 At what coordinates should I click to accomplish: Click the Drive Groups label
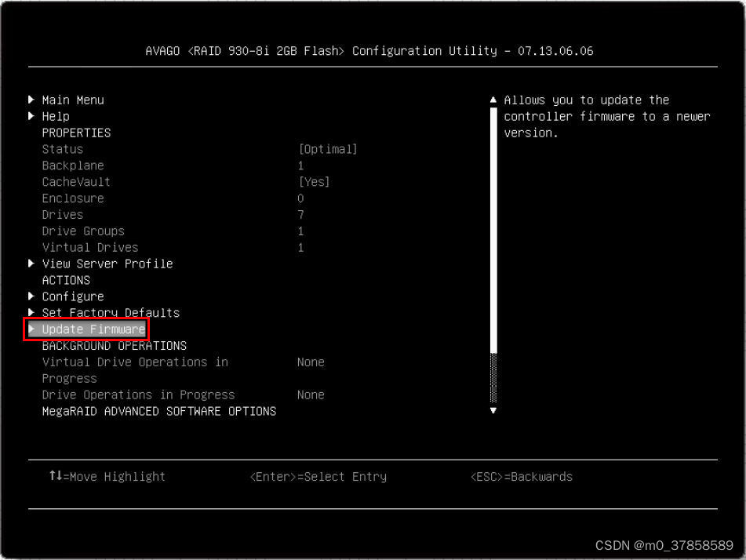(x=83, y=231)
